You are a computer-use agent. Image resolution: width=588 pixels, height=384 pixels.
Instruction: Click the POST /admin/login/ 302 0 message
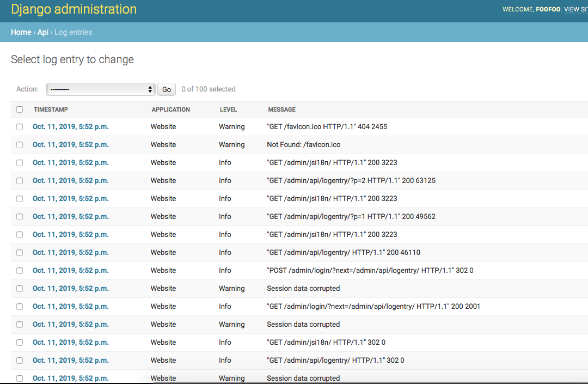point(370,271)
